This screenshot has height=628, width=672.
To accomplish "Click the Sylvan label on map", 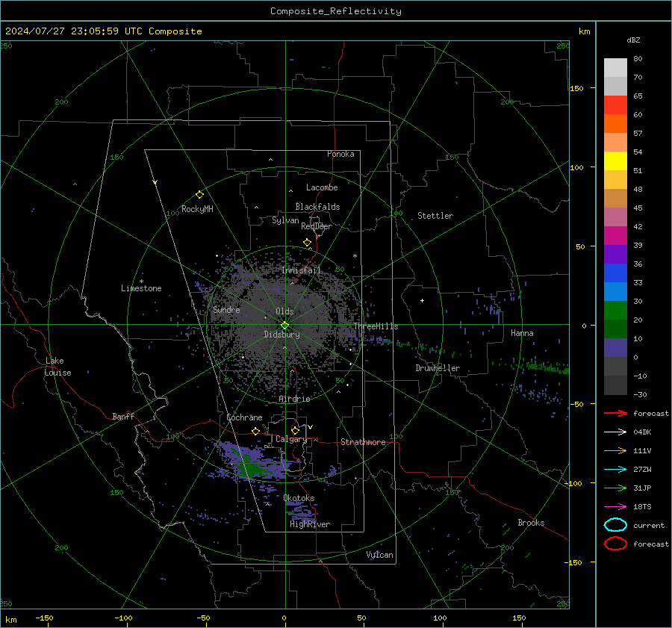I will (285, 220).
